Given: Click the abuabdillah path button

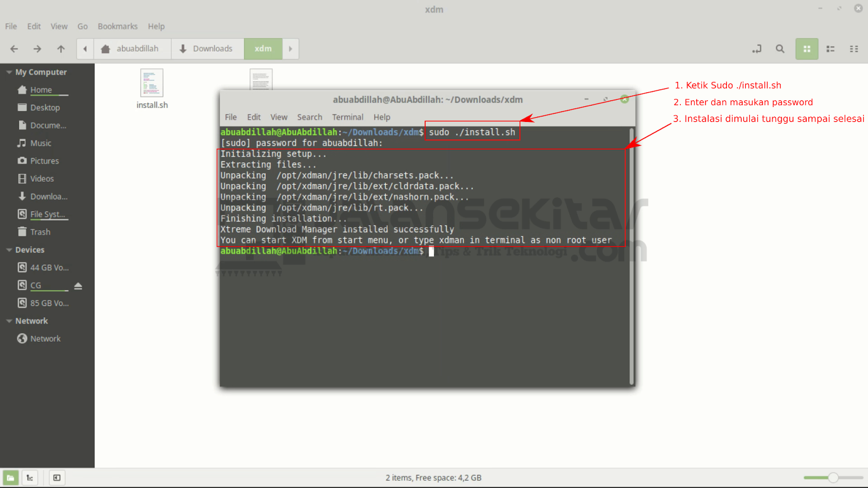Looking at the screenshot, I should click(x=132, y=49).
